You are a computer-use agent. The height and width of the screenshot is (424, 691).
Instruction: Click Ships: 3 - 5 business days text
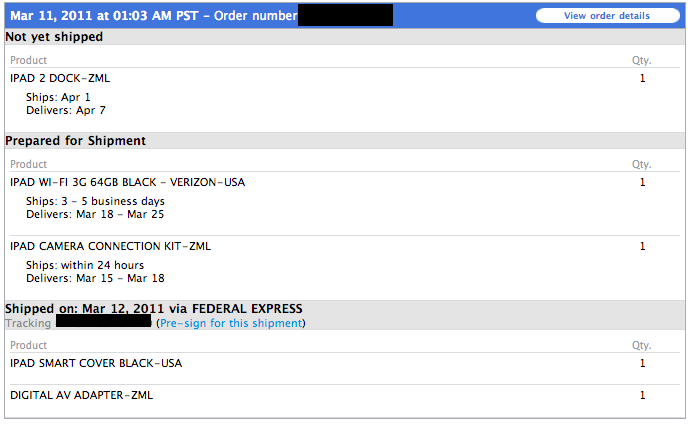pyautogui.click(x=95, y=201)
